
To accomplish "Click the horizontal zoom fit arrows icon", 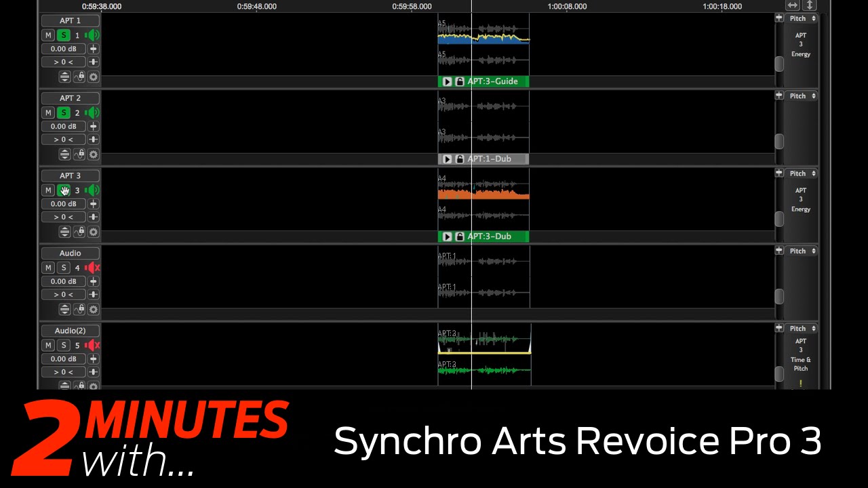I will 792,5.
